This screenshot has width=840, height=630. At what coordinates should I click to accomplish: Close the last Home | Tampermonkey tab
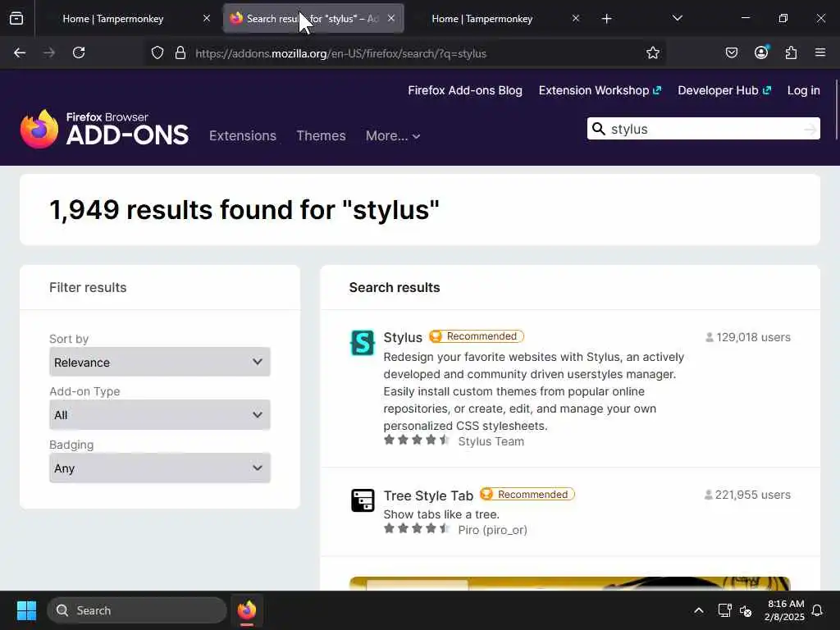[x=575, y=18]
